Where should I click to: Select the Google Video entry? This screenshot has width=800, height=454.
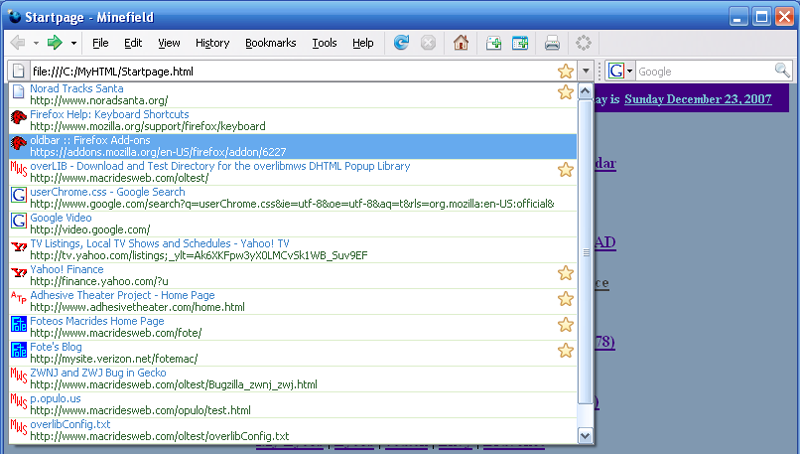click(293, 223)
